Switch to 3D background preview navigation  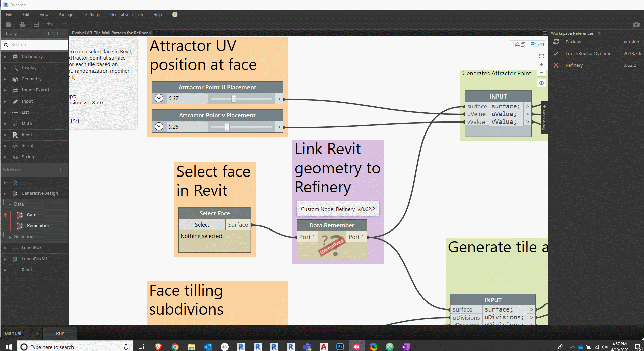coord(519,44)
